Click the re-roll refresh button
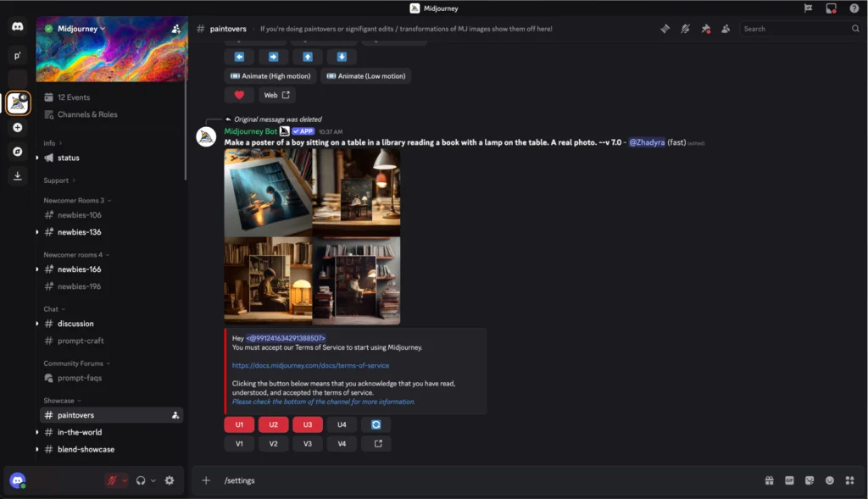This screenshot has width=868, height=499. [x=376, y=424]
